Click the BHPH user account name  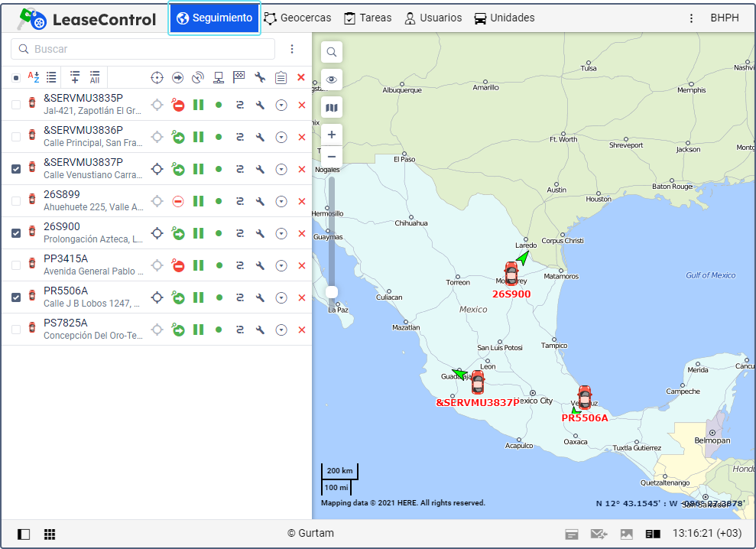click(x=724, y=18)
